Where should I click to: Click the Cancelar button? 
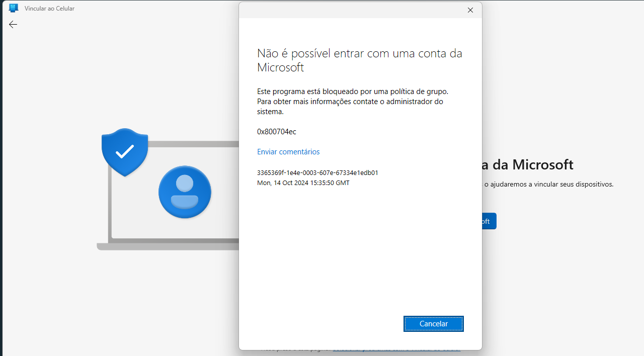click(434, 324)
